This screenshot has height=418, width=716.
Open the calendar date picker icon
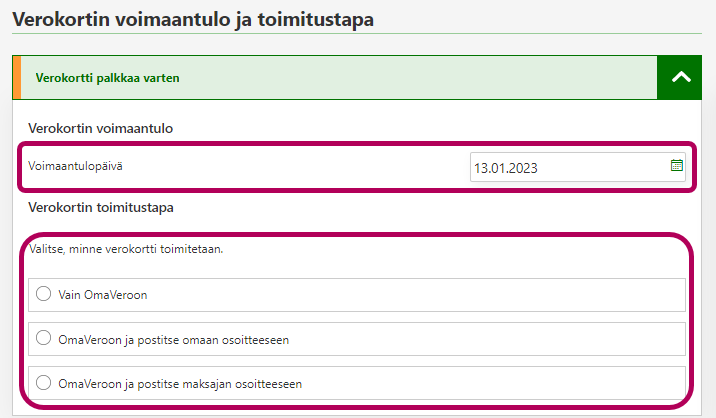coord(676,166)
